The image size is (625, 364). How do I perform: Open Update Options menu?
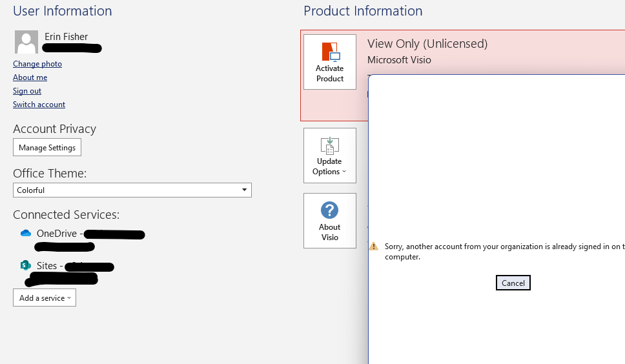click(x=330, y=156)
